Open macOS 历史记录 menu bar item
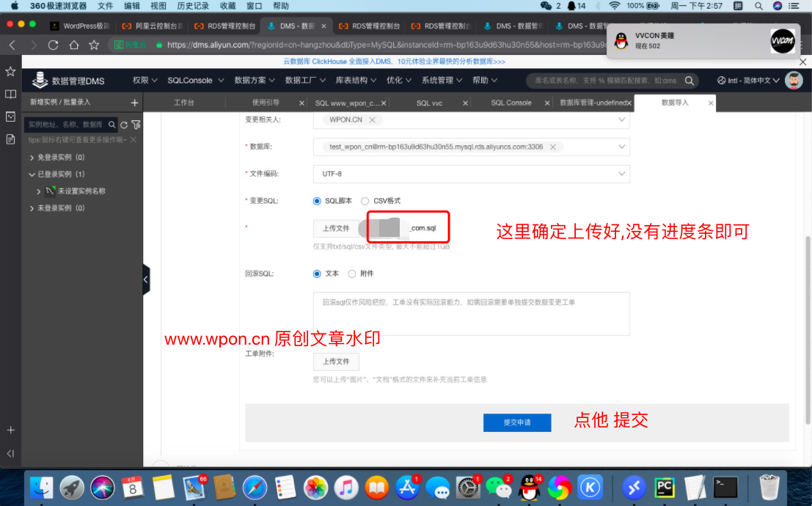This screenshot has height=506, width=812. coord(193,6)
